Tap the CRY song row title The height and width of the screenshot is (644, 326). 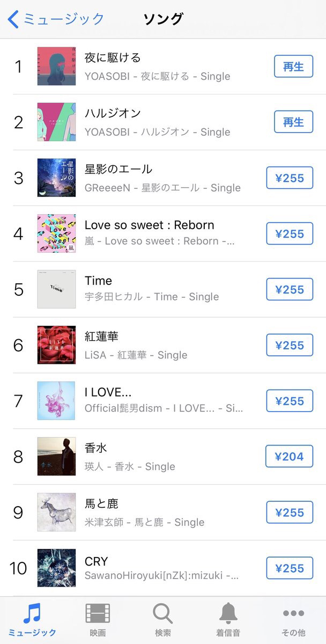[x=97, y=561]
